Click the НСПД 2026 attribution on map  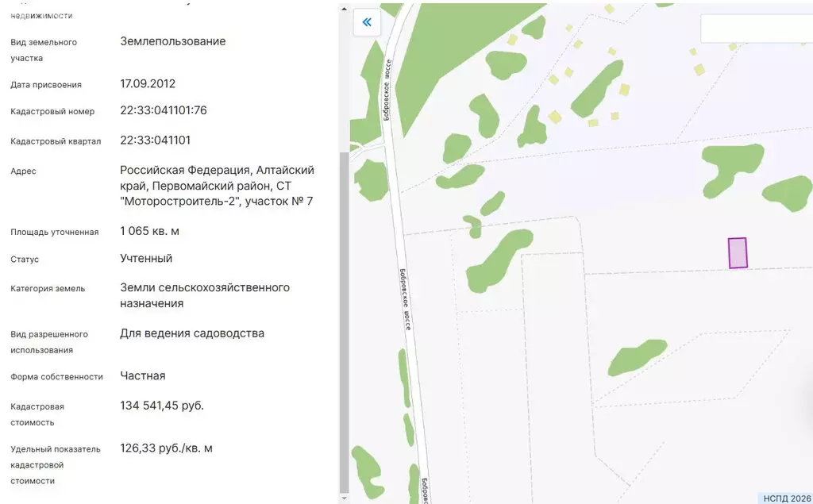point(787,498)
